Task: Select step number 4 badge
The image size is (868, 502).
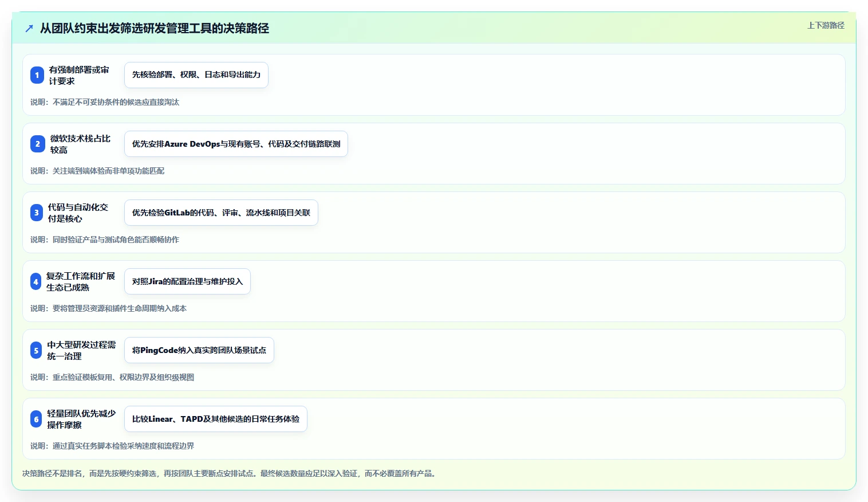Action: (36, 281)
